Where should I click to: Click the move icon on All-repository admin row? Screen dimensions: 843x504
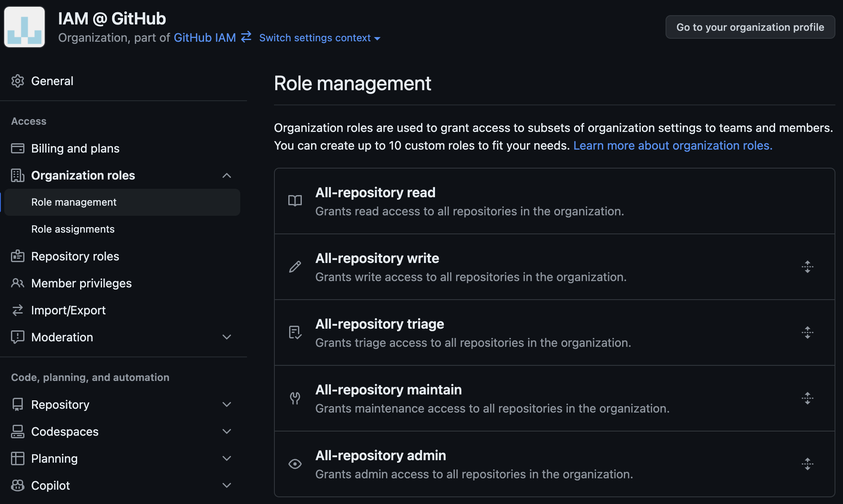point(808,464)
